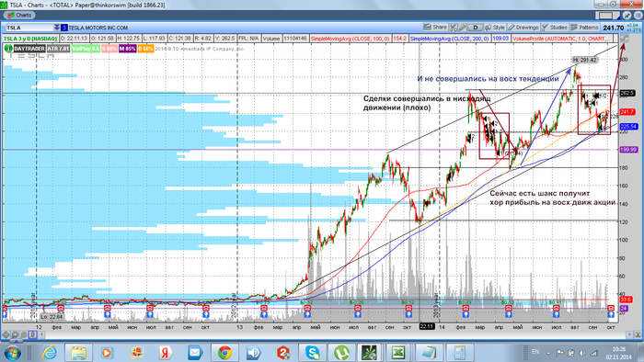
Task: Click the green info circle icon
Action: point(8,49)
